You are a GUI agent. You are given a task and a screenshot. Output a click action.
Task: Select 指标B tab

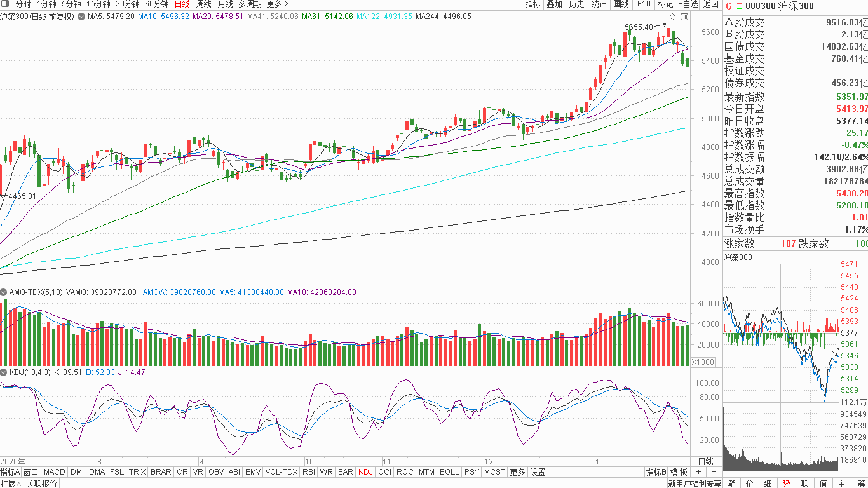tap(656, 472)
